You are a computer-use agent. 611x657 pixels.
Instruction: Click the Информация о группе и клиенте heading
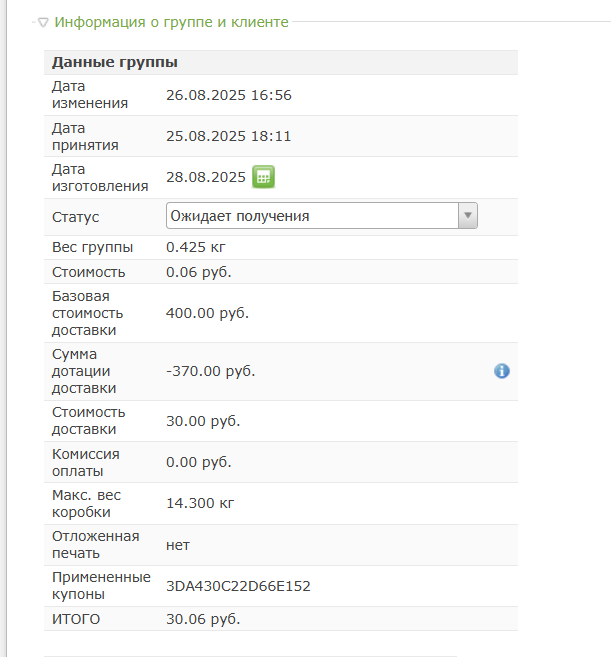coord(171,22)
